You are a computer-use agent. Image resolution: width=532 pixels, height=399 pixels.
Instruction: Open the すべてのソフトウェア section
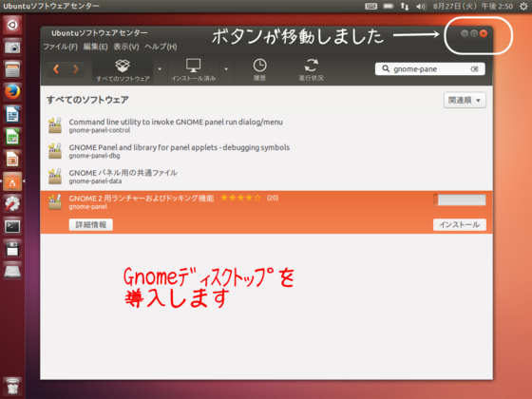point(123,70)
